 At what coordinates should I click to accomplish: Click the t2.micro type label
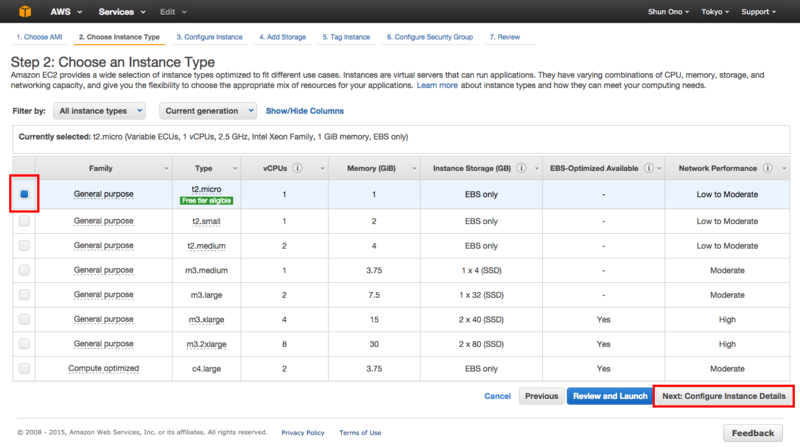pos(206,189)
